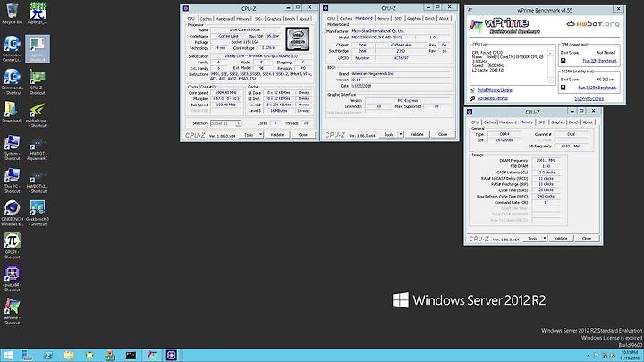Image resolution: width=644 pixels, height=362 pixels.
Task: Click the Run 1024M Benchmark link
Action: coord(597,88)
